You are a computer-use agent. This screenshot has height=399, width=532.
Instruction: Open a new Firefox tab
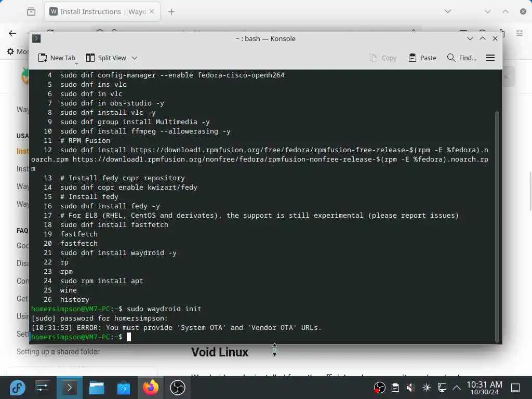click(x=171, y=12)
